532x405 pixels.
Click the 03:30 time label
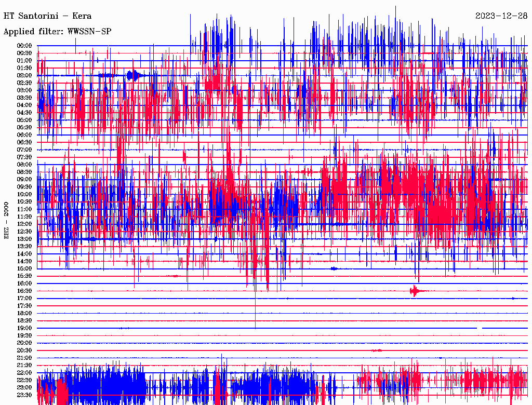click(x=24, y=98)
